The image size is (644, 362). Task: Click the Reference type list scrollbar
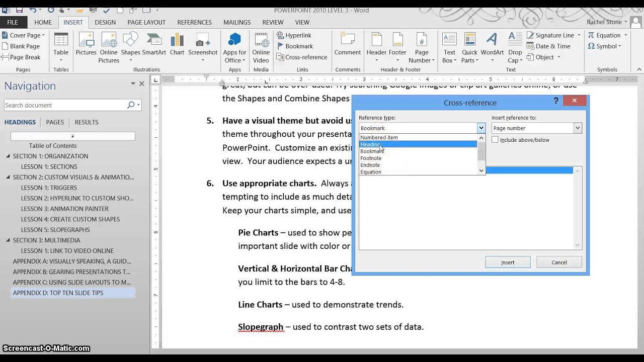pos(481,154)
